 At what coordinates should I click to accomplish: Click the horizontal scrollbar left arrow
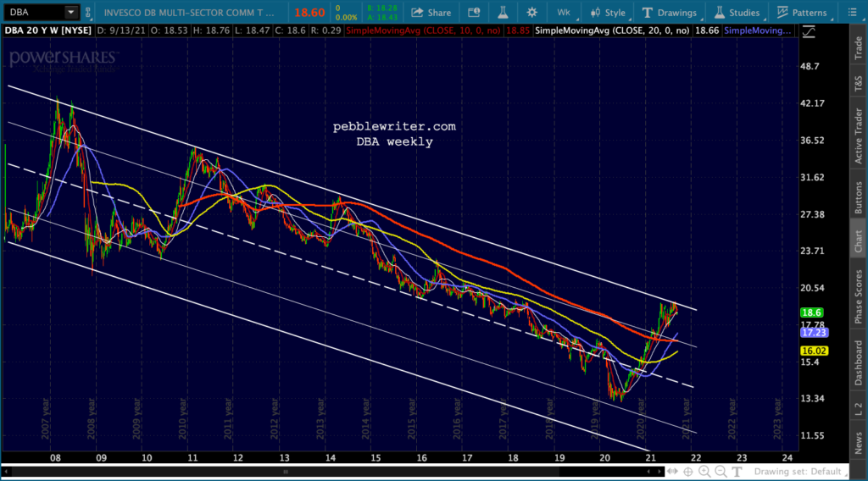point(6,472)
